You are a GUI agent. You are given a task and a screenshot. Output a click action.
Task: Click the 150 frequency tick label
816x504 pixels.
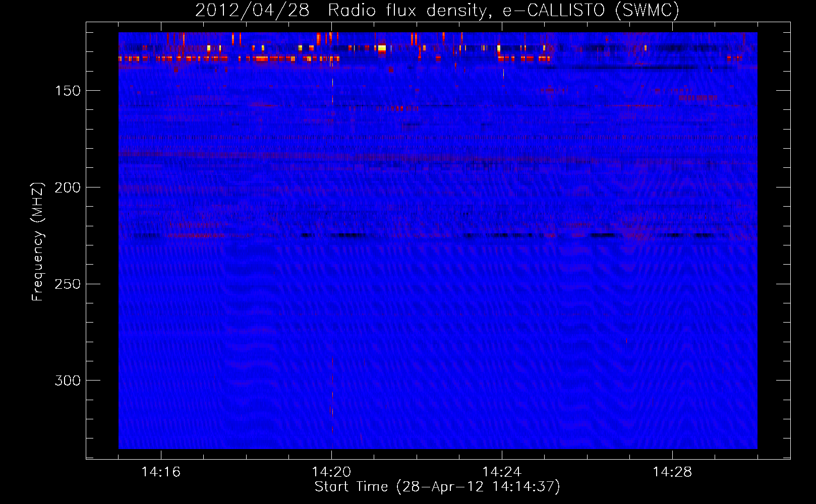(68, 91)
